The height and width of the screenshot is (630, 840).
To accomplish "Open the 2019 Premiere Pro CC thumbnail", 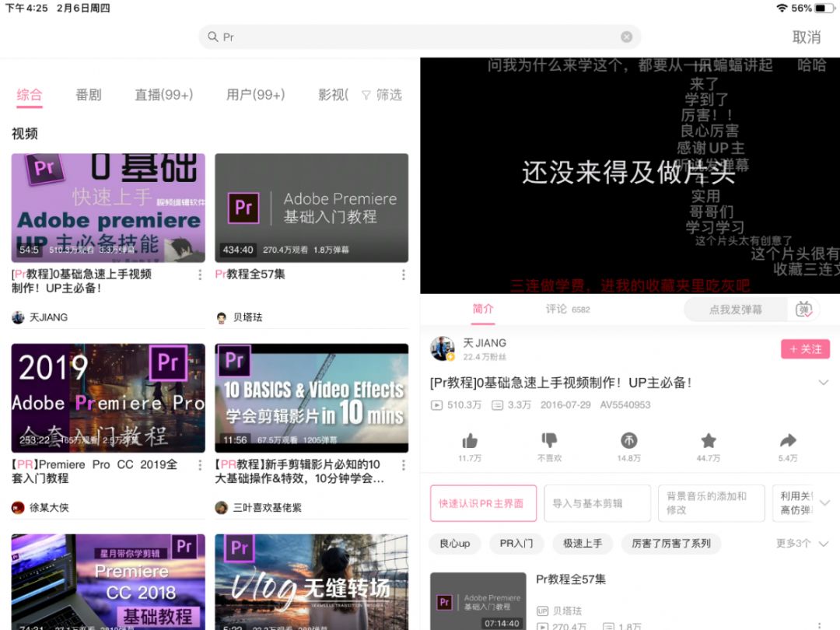I will pos(108,398).
